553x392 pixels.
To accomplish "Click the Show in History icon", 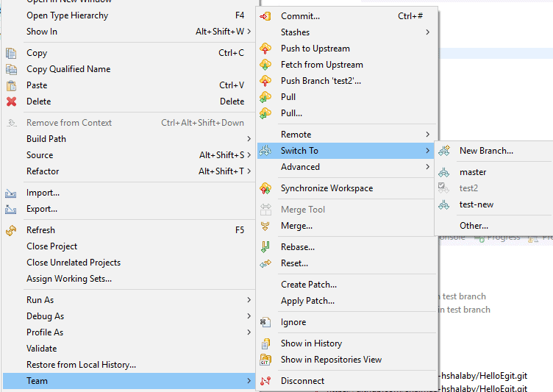I will (x=266, y=343).
